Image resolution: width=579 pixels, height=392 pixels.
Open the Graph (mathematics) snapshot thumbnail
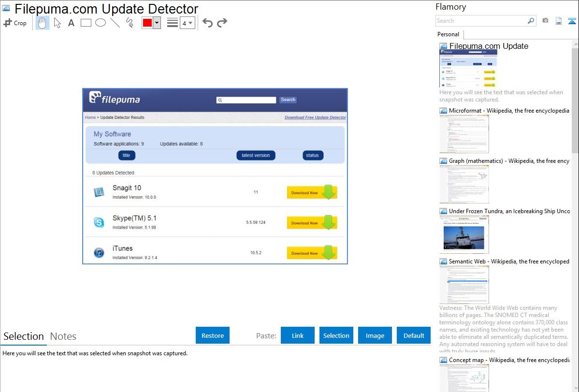464,184
